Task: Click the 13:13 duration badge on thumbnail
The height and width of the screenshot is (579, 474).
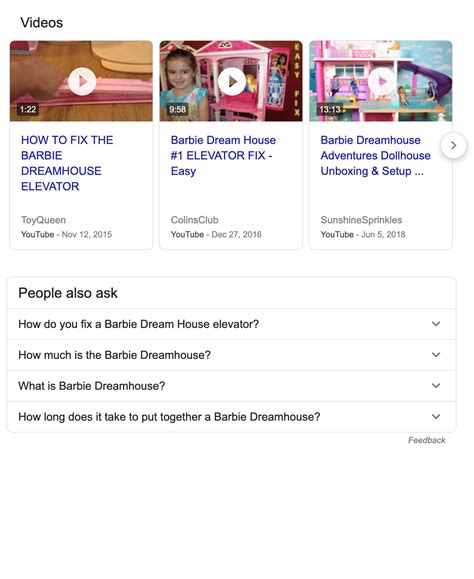Action: click(x=330, y=109)
